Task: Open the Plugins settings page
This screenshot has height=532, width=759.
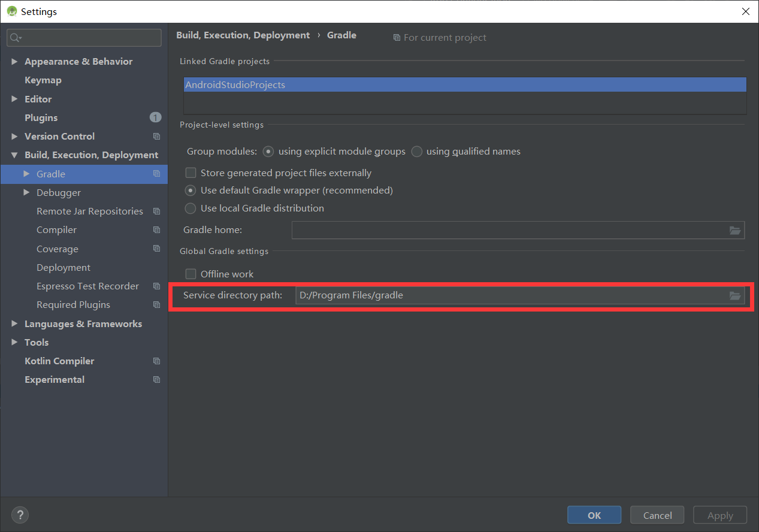Action: [41, 117]
